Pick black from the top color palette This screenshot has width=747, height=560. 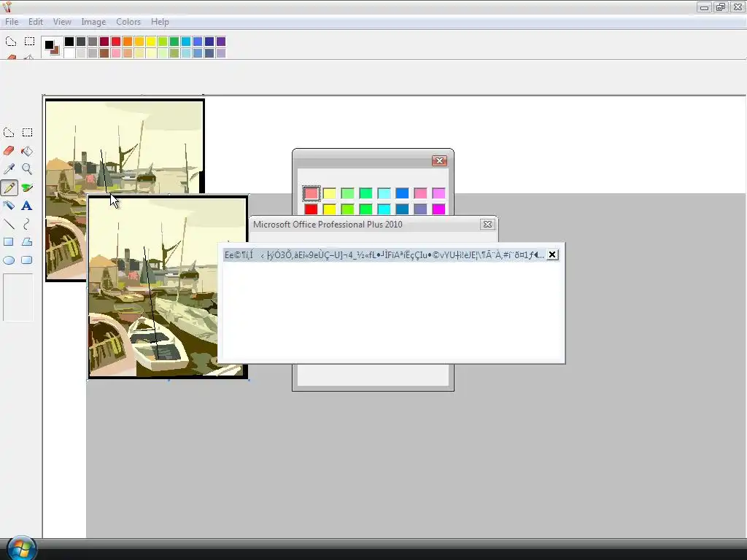pos(69,42)
